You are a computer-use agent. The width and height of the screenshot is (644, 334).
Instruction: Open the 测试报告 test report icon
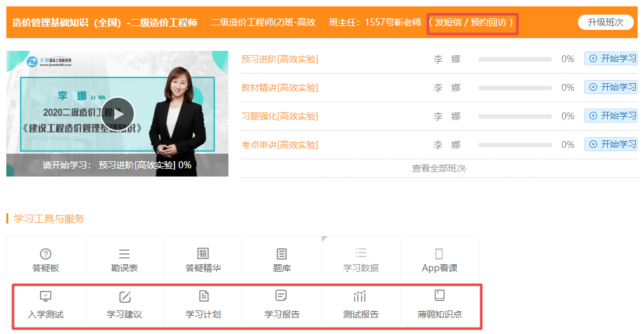360,297
